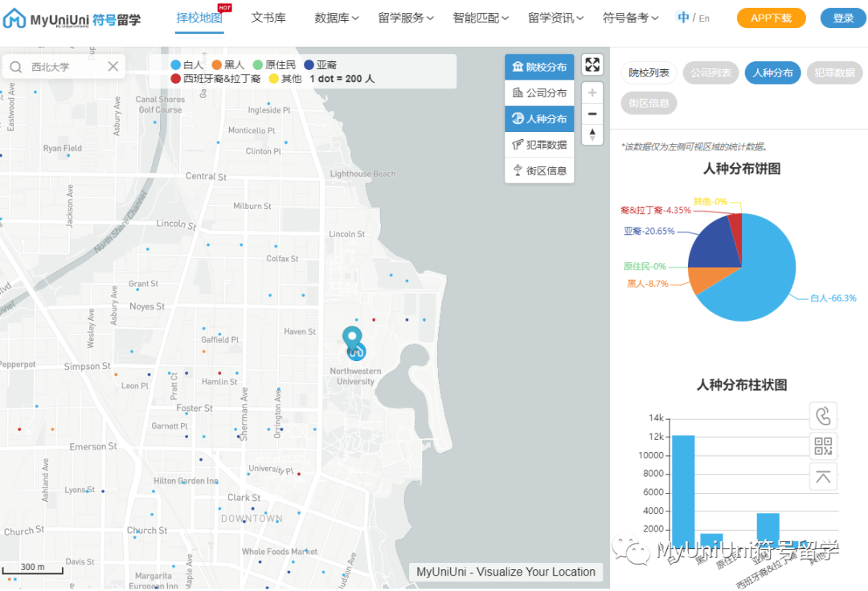Open 文书库 in navigation
Image resolution: width=868 pixels, height=591 pixels.
[x=268, y=18]
